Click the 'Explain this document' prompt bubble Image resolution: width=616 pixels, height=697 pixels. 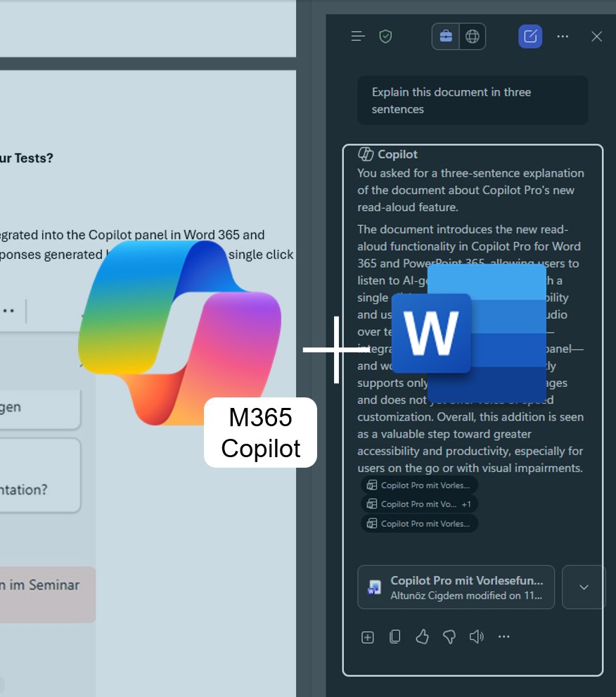click(x=472, y=101)
